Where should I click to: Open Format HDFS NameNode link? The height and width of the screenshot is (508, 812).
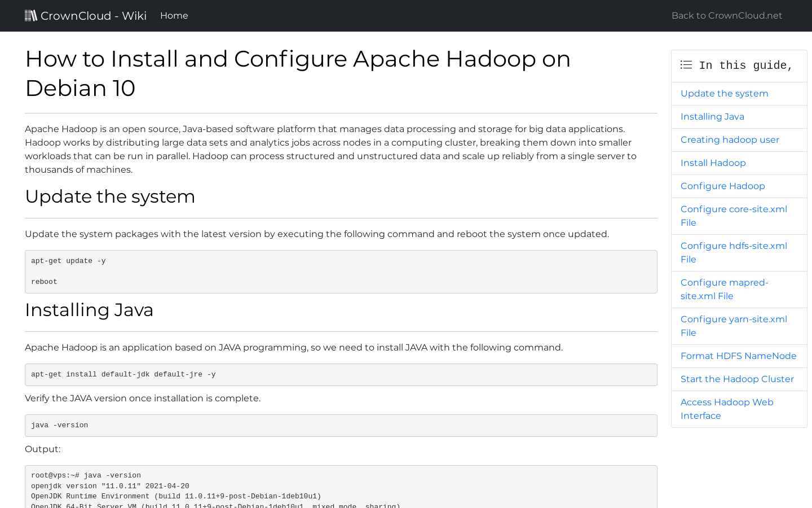point(738,356)
